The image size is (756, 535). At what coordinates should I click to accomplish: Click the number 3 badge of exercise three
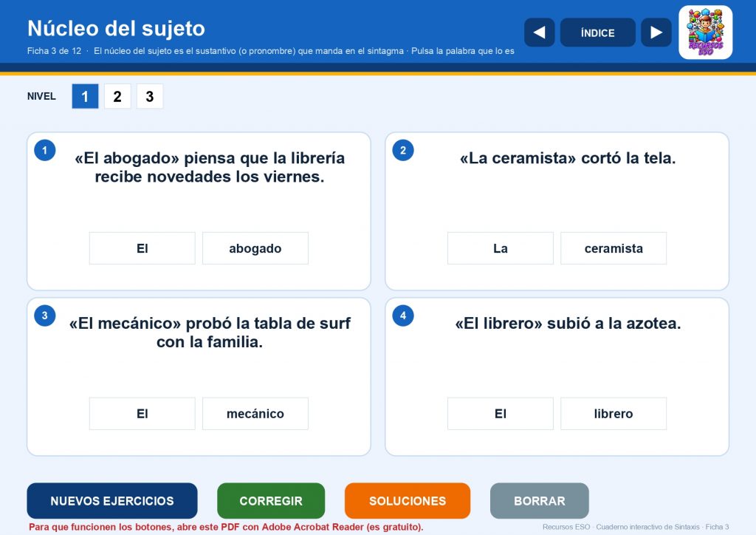[45, 316]
